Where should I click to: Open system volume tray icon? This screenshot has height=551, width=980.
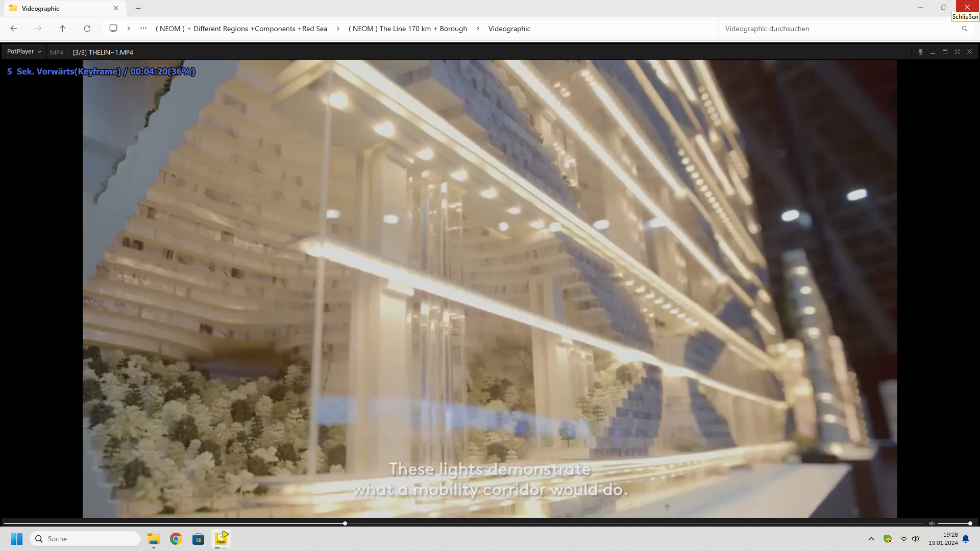pos(916,539)
